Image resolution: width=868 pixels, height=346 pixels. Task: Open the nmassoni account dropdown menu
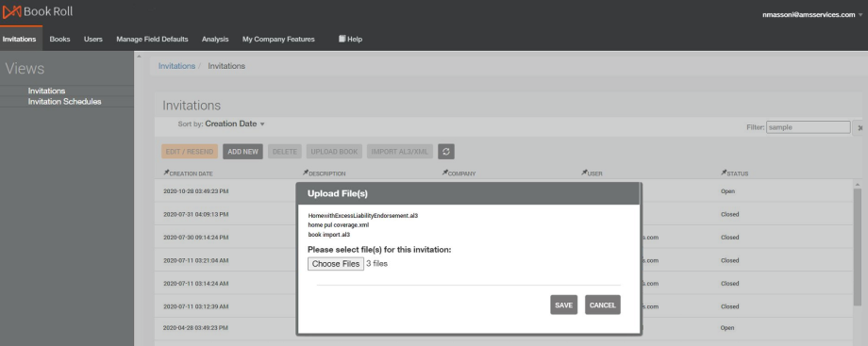812,15
